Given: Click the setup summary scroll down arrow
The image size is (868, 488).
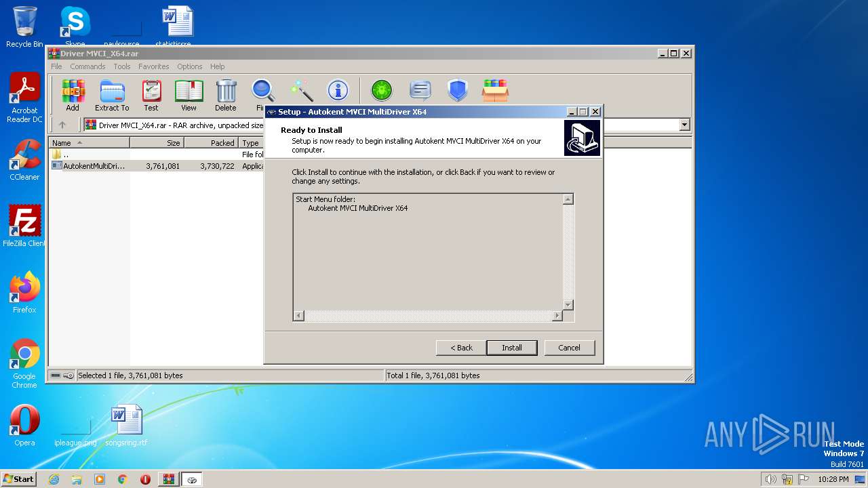Looking at the screenshot, I should coord(568,305).
